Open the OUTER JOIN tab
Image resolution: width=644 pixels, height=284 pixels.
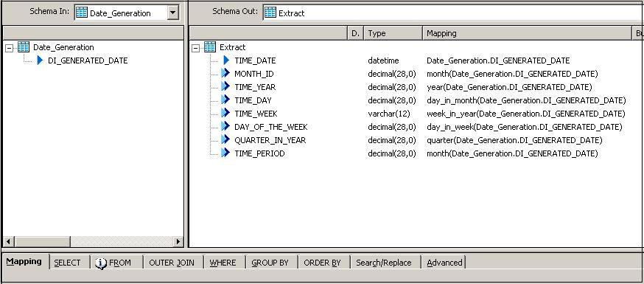coord(172,263)
